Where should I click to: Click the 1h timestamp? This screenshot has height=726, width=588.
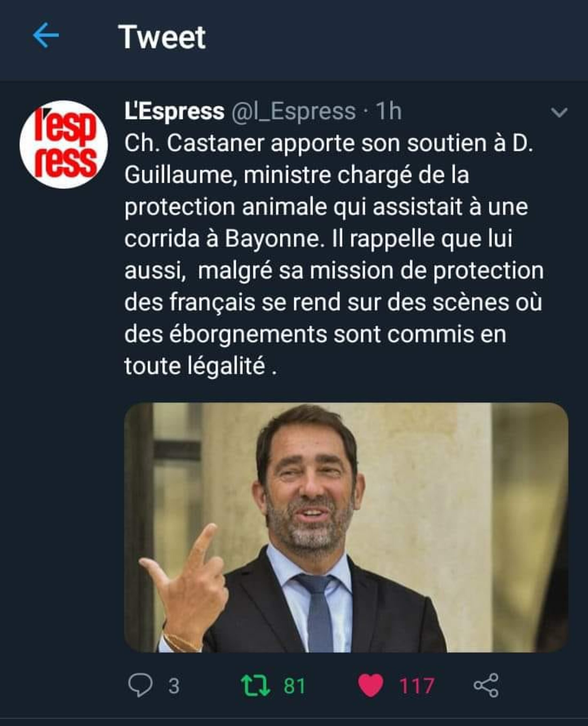pyautogui.click(x=389, y=111)
